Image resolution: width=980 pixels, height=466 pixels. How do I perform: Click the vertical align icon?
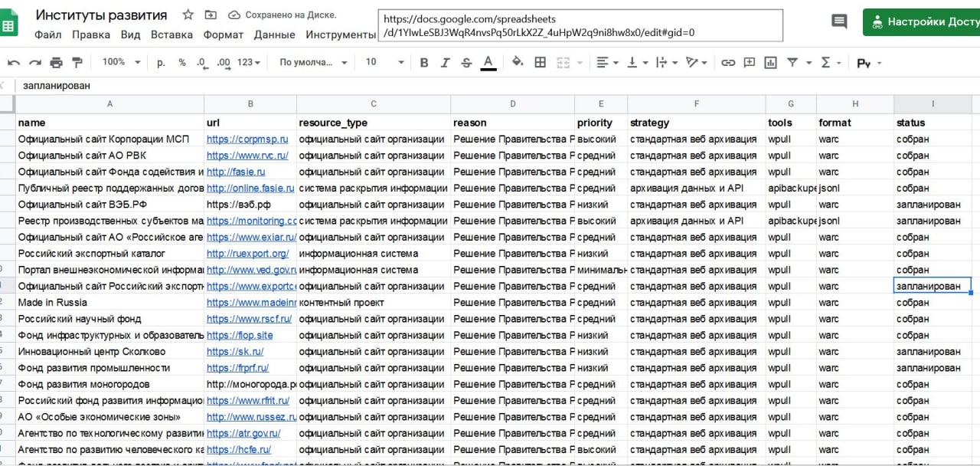(x=632, y=62)
